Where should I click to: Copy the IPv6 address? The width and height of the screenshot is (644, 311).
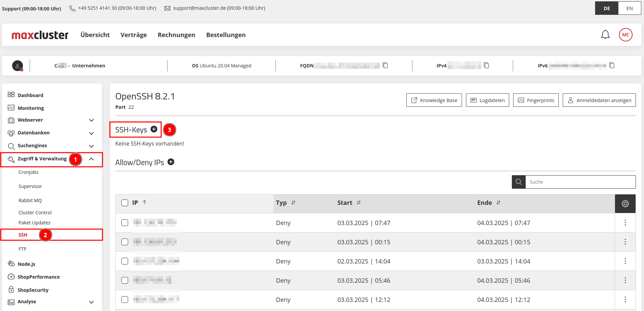point(612,65)
